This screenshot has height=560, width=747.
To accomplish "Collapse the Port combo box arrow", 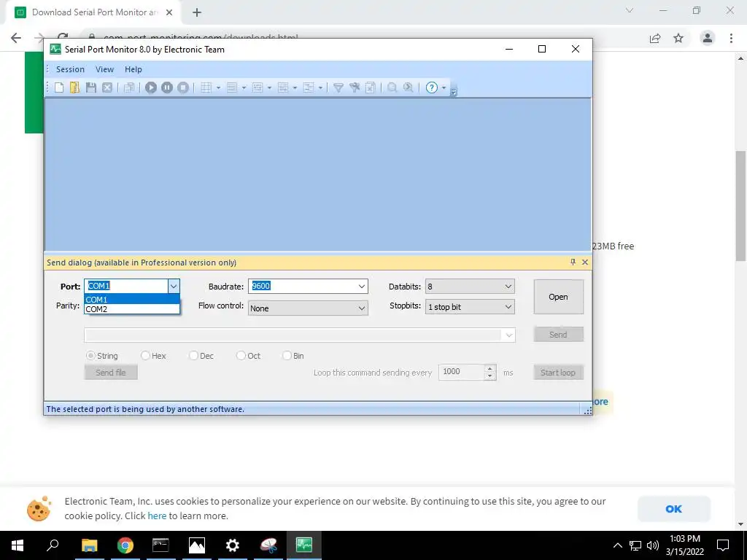I will click(174, 286).
